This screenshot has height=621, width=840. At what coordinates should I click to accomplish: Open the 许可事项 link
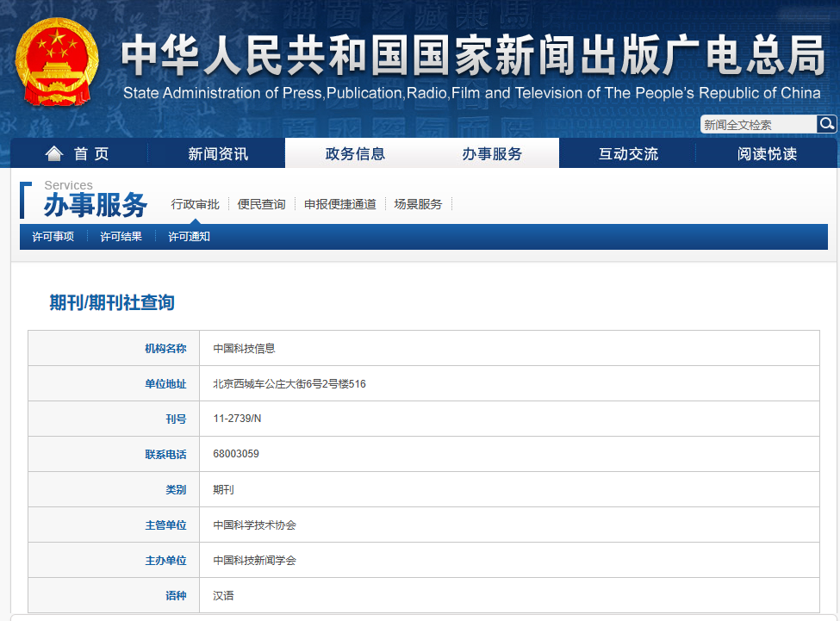coord(53,237)
